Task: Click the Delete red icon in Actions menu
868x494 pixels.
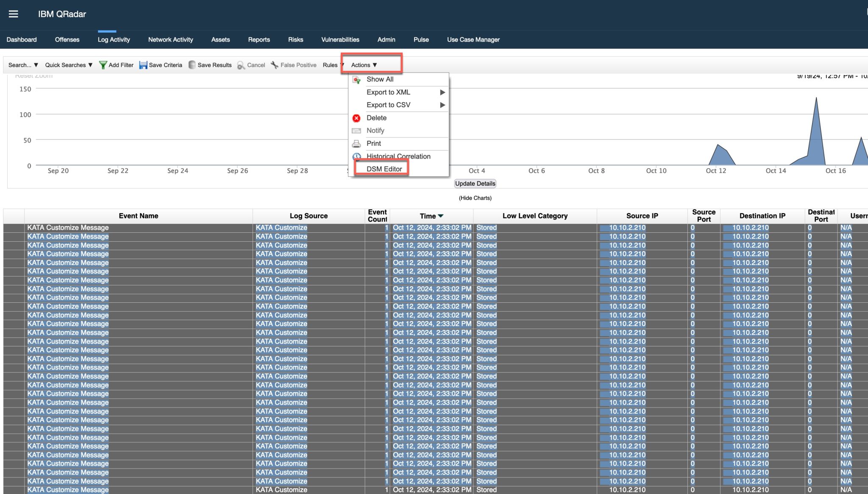Action: (356, 118)
